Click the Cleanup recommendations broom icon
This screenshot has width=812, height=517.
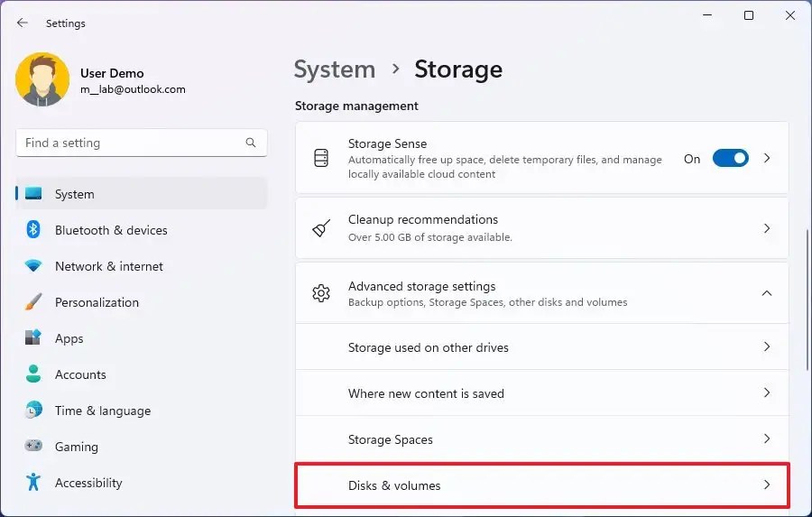tap(321, 228)
